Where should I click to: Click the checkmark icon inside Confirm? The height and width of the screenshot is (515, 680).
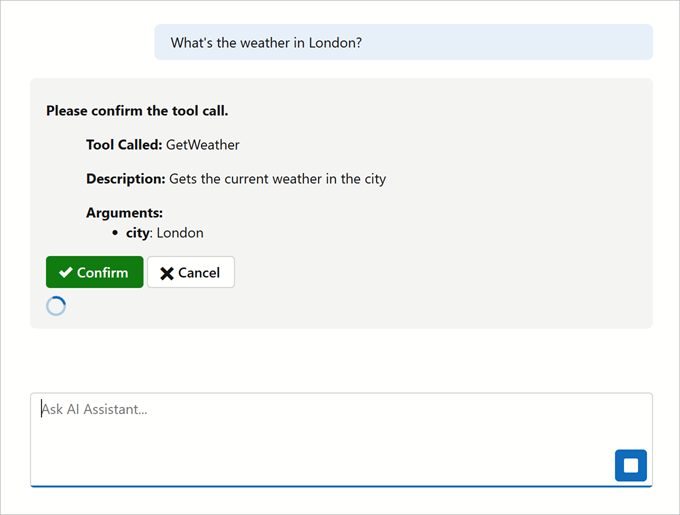click(x=65, y=272)
